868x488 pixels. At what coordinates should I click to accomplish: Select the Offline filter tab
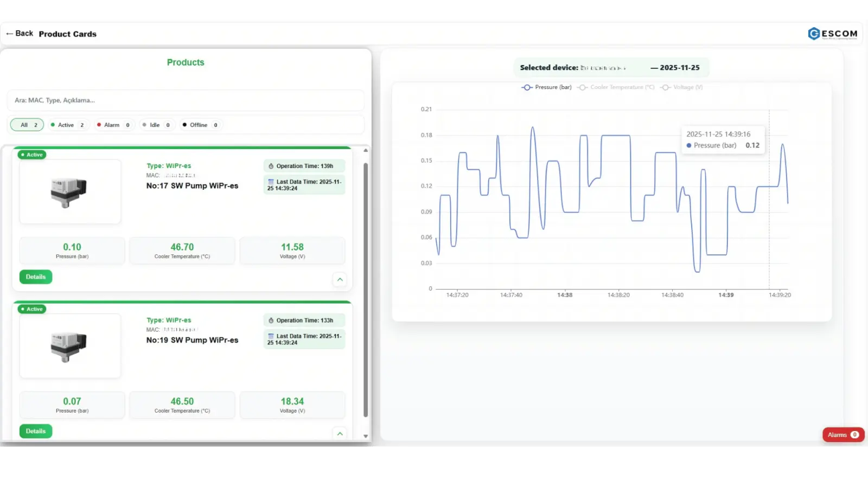(x=200, y=125)
